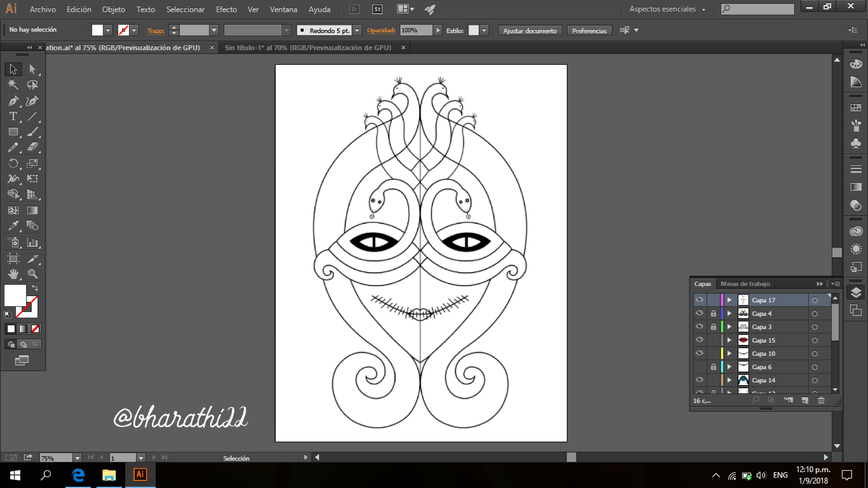Expand layer Capa 15 contents
This screenshot has width=868, height=488.
pos(729,340)
